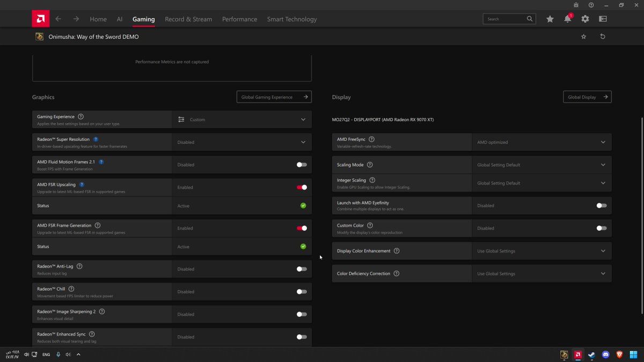The image size is (644, 362).
Task: Enable Custom Color toggle
Action: point(602,228)
